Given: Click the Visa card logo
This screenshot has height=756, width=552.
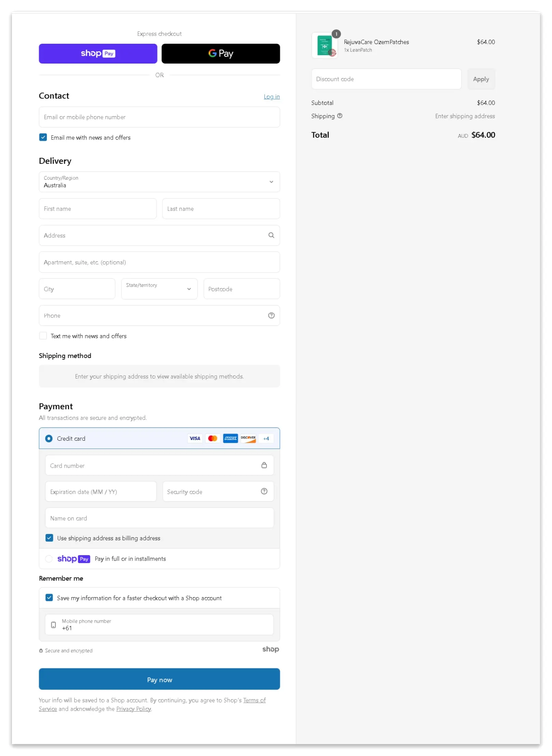Looking at the screenshot, I should (195, 438).
